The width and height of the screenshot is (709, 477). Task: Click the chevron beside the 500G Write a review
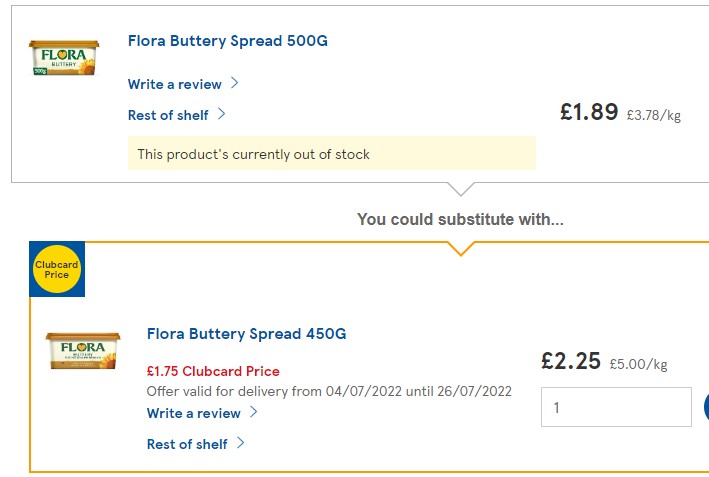tap(235, 83)
